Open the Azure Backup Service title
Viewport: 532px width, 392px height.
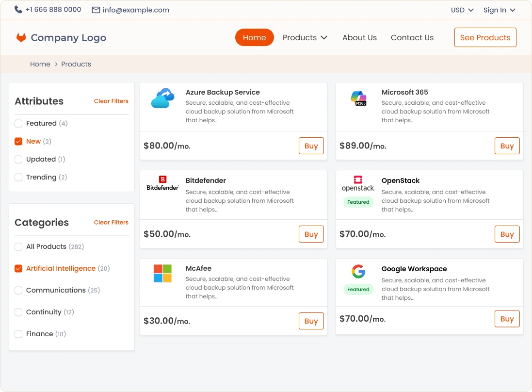(223, 92)
